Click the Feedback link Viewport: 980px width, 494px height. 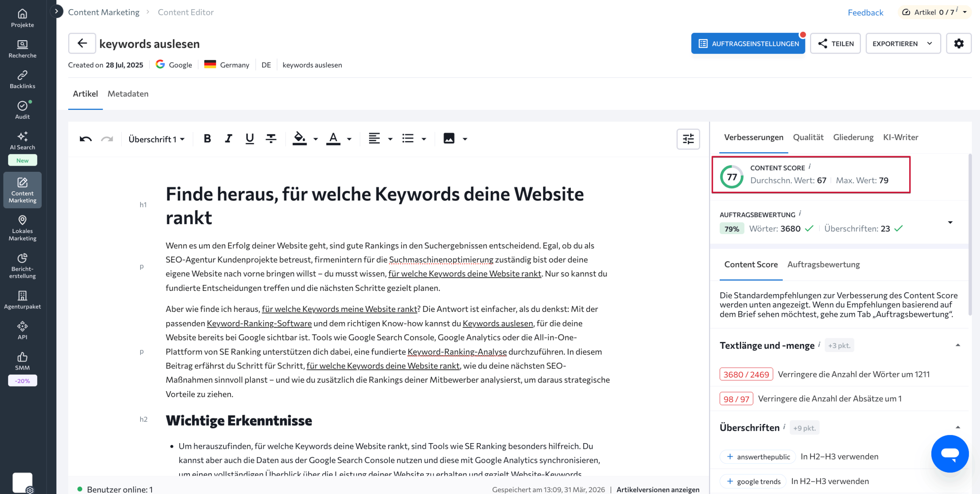866,12
